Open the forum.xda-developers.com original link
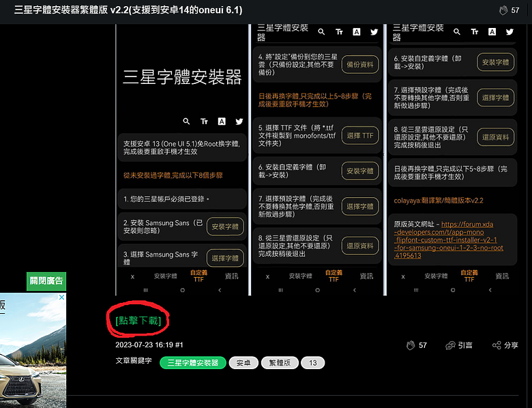Screen dimensions: 532x408 point(449,240)
